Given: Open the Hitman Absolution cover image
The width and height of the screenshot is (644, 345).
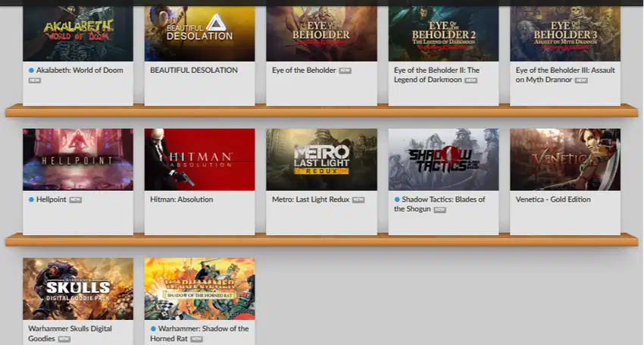Looking at the screenshot, I should [x=199, y=159].
